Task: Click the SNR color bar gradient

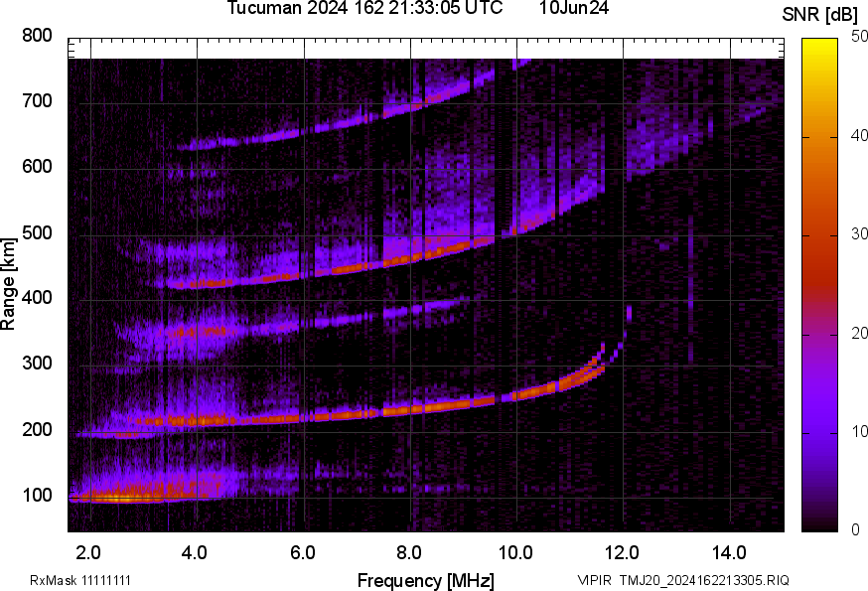Action: (820, 285)
